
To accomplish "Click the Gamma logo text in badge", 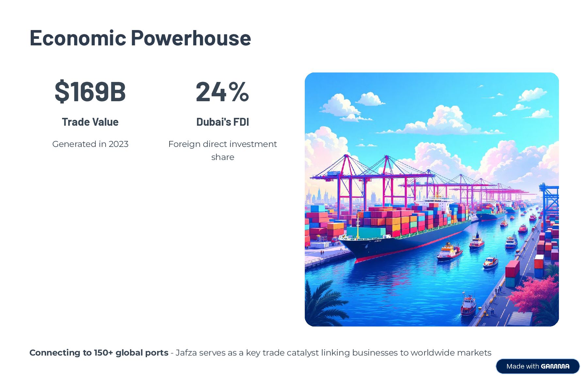I will (555, 366).
